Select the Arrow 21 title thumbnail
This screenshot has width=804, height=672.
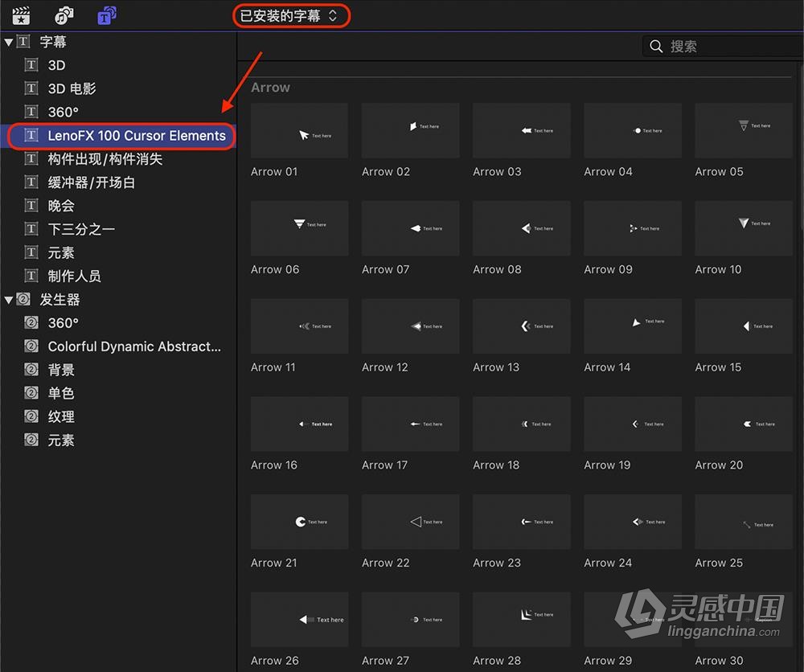click(299, 522)
